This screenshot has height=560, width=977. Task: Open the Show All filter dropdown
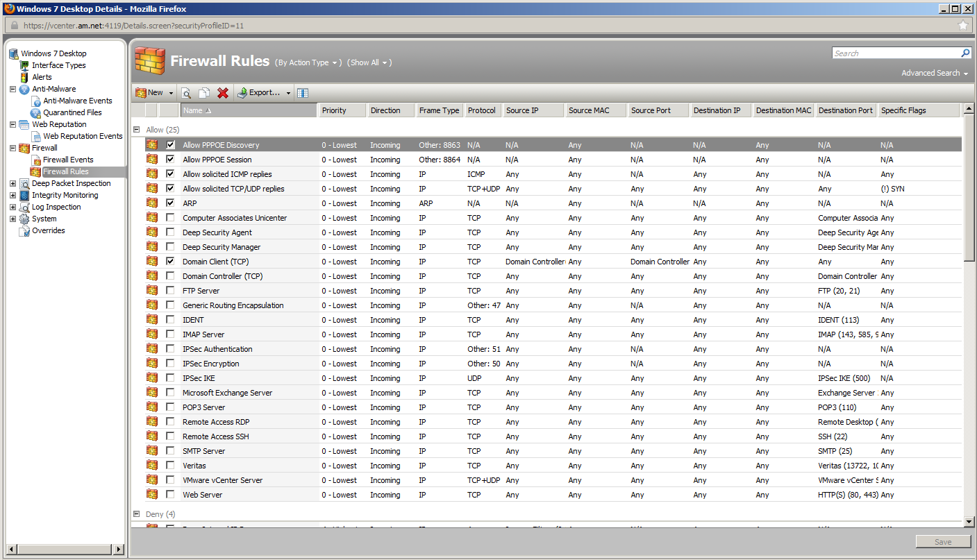(369, 62)
